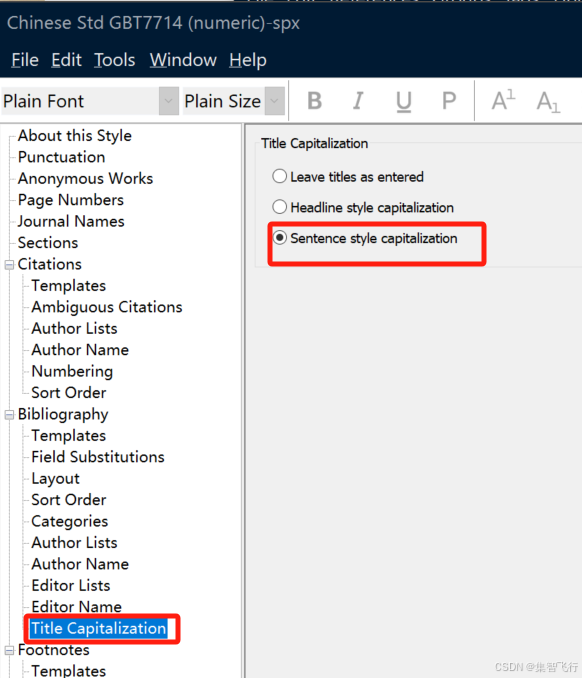582x678 pixels.
Task: Open the Window menu
Action: point(183,60)
